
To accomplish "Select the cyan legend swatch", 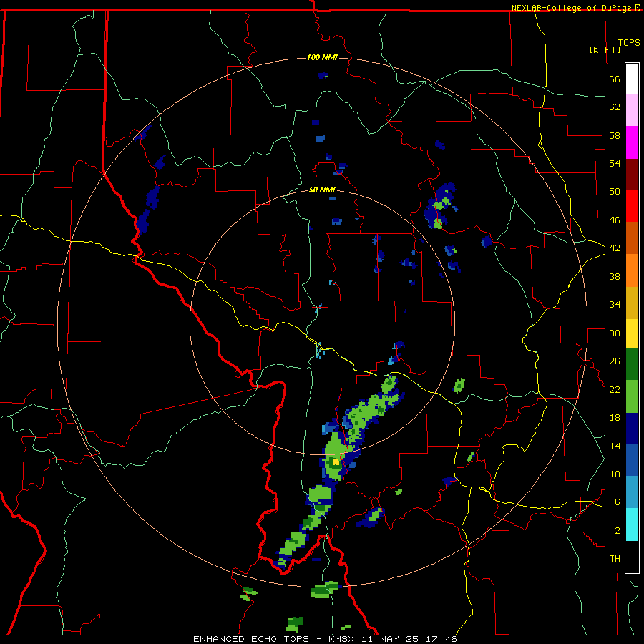I will point(632,525).
